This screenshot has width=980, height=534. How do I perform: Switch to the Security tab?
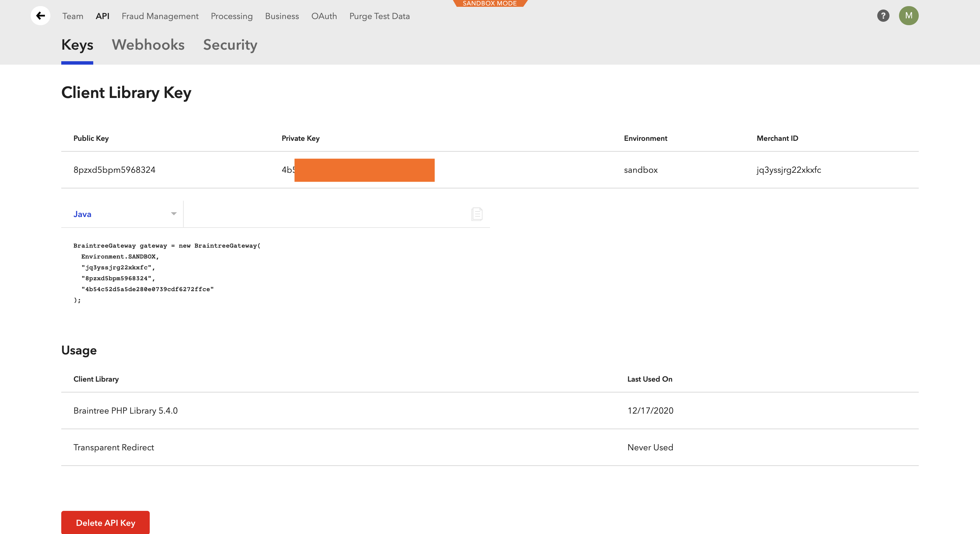coord(230,45)
